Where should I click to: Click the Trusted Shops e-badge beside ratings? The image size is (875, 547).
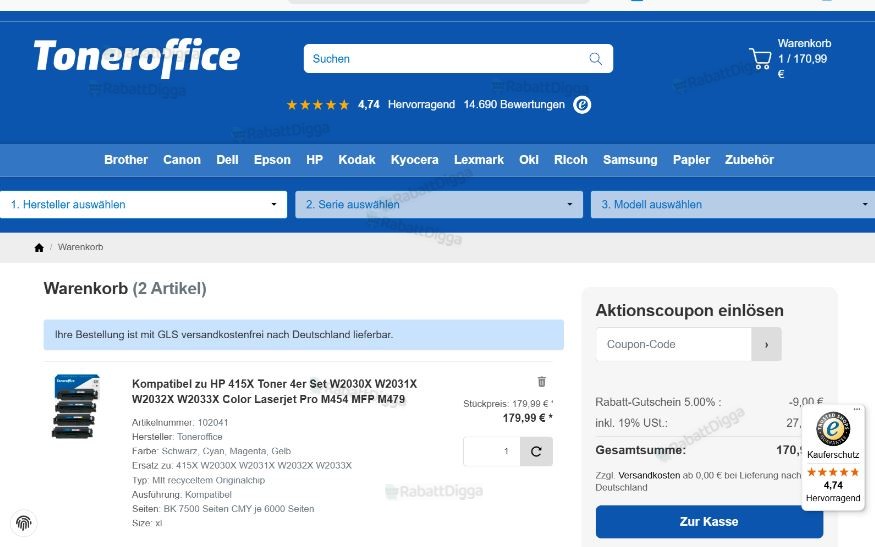click(x=582, y=104)
